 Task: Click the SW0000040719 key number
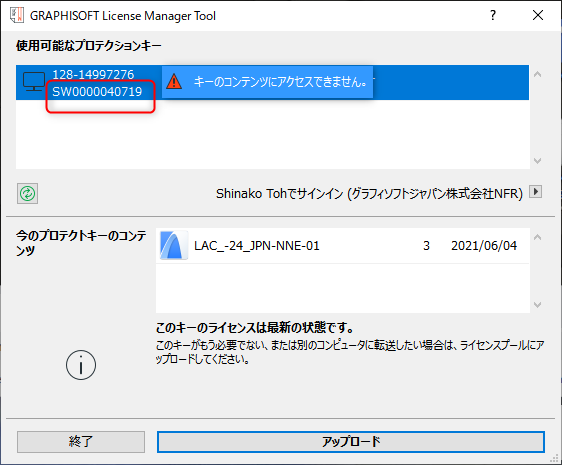click(x=97, y=92)
